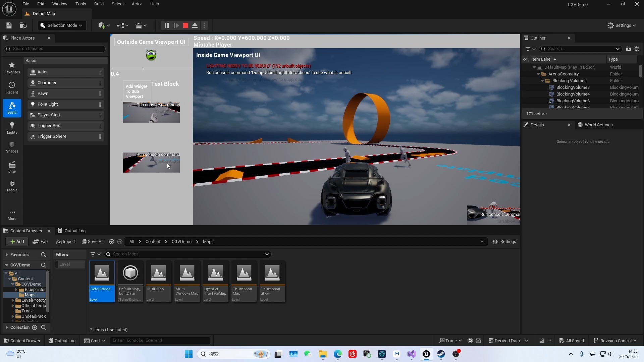Expand the Blueprints folder in tree
The height and width of the screenshot is (362, 644).
16,290
